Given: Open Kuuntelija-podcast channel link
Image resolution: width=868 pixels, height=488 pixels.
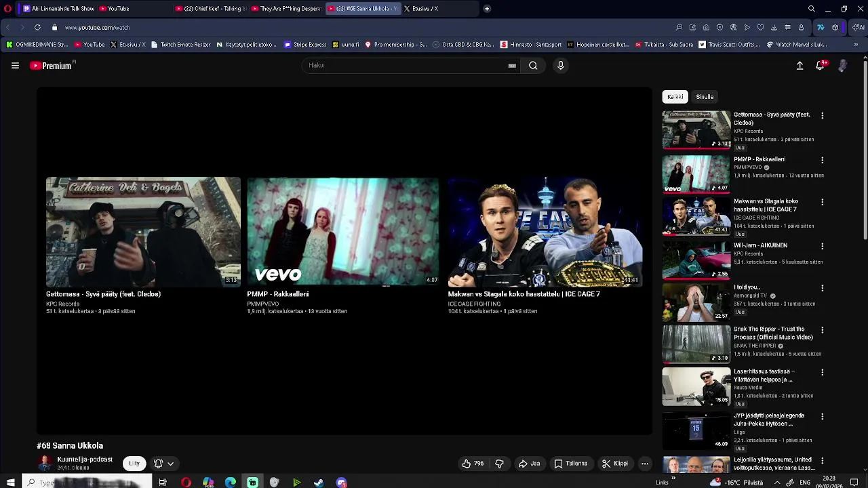Looking at the screenshot, I should point(85,460).
